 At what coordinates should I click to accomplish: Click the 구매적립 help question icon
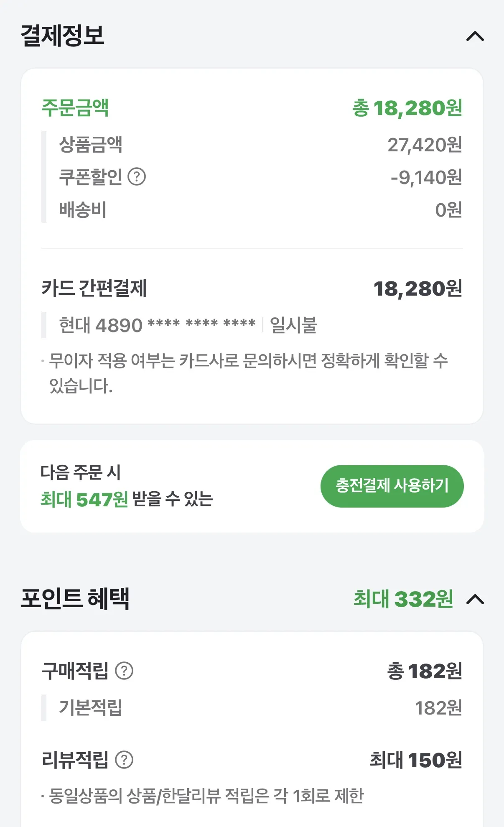(x=124, y=671)
